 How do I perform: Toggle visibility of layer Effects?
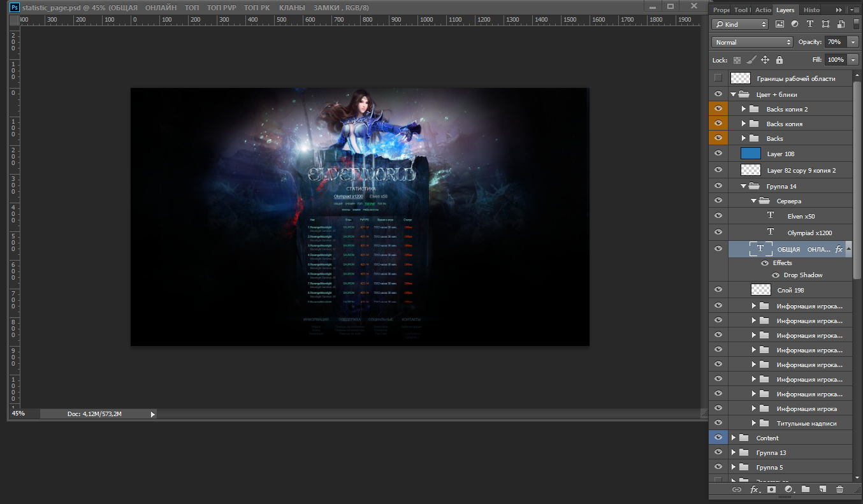point(764,263)
